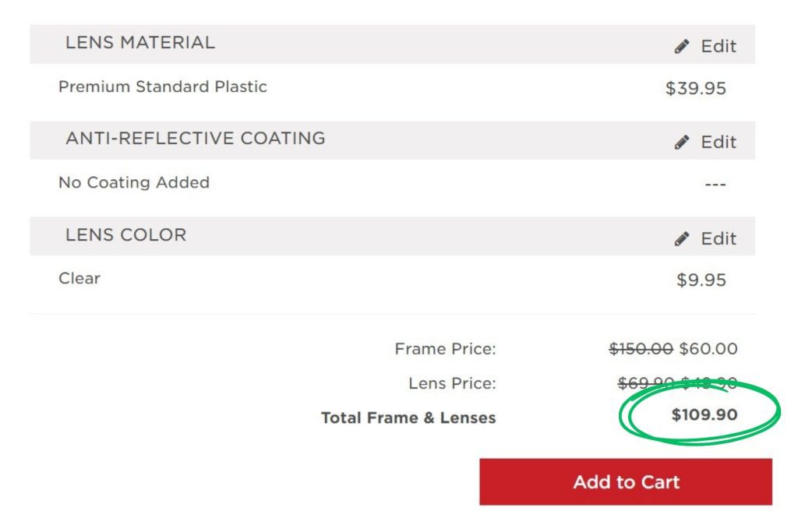This screenshot has height=532, width=798.
Task: Click the Total Frame & Lenses label
Action: coord(409,417)
